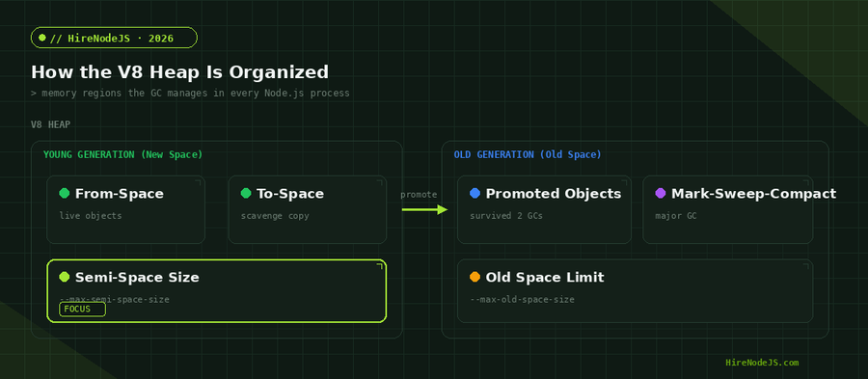Select the Semi-Space Size title
Screen dimensions: 868x379
click(137, 277)
